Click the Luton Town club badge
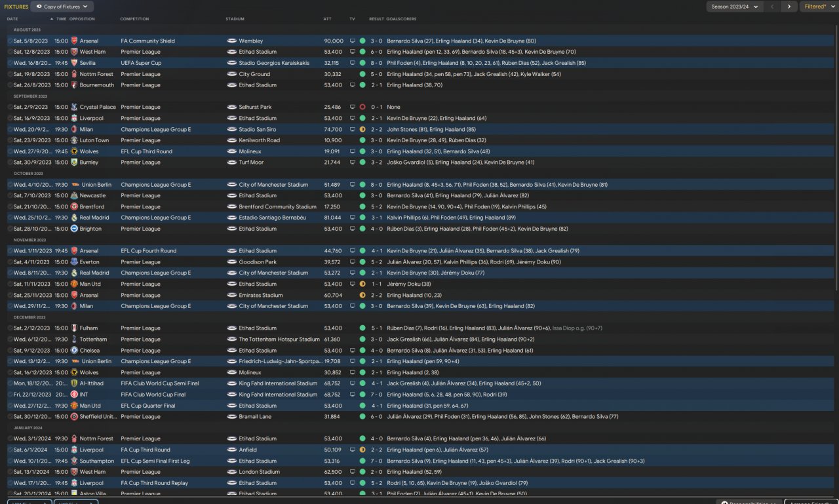839x504 pixels. (74, 140)
